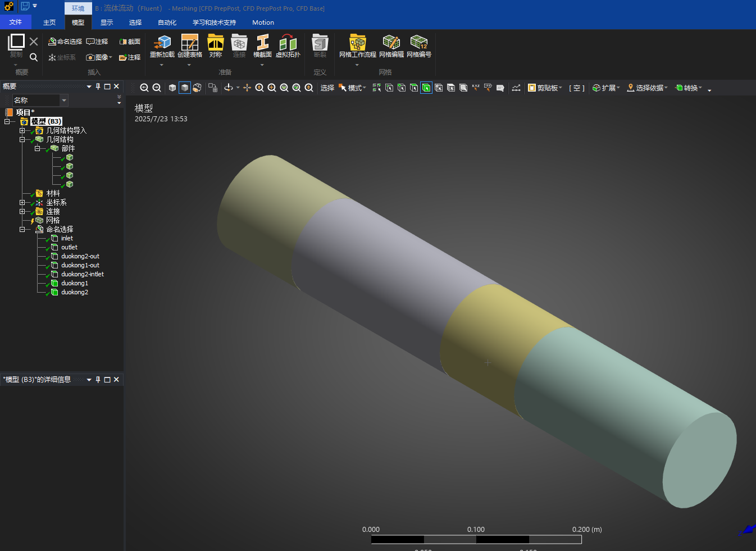Click the 横截面 cross-section icon
The image size is (756, 551).
pyautogui.click(x=262, y=45)
